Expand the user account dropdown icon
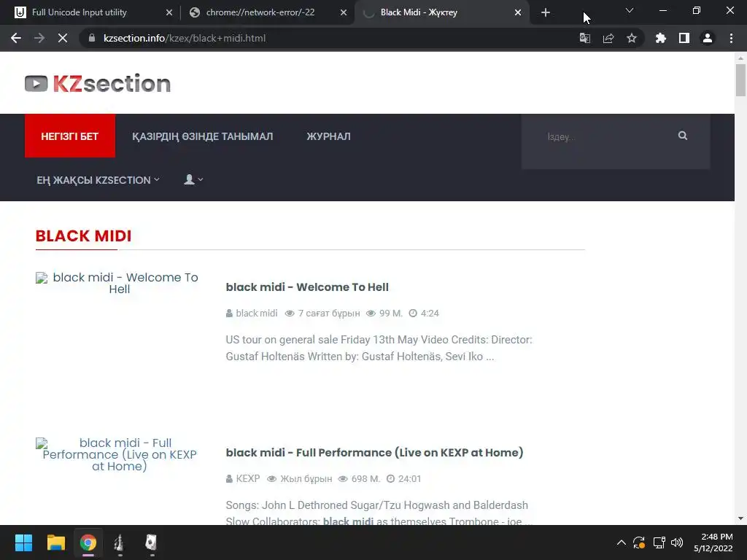The height and width of the screenshot is (560, 747). click(193, 179)
